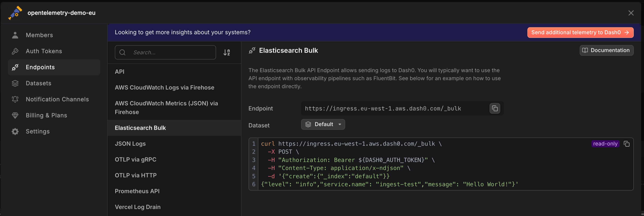644x216 pixels.
Task: Click the Settings gear icon
Action: 15,131
